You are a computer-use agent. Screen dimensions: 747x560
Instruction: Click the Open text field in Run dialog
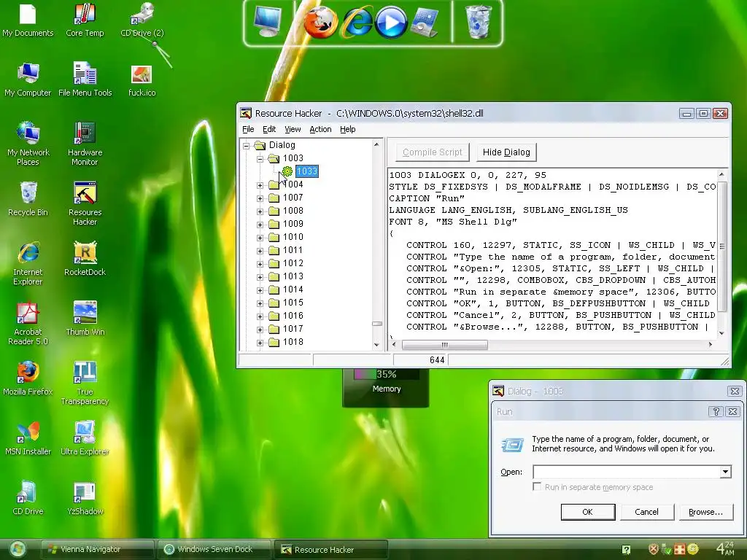click(x=626, y=472)
